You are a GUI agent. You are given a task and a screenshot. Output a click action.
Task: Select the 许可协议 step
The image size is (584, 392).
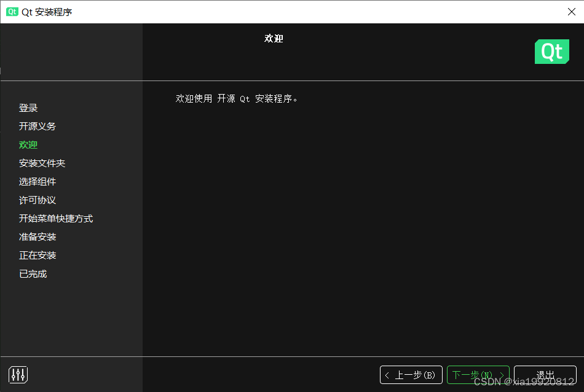pyautogui.click(x=37, y=200)
